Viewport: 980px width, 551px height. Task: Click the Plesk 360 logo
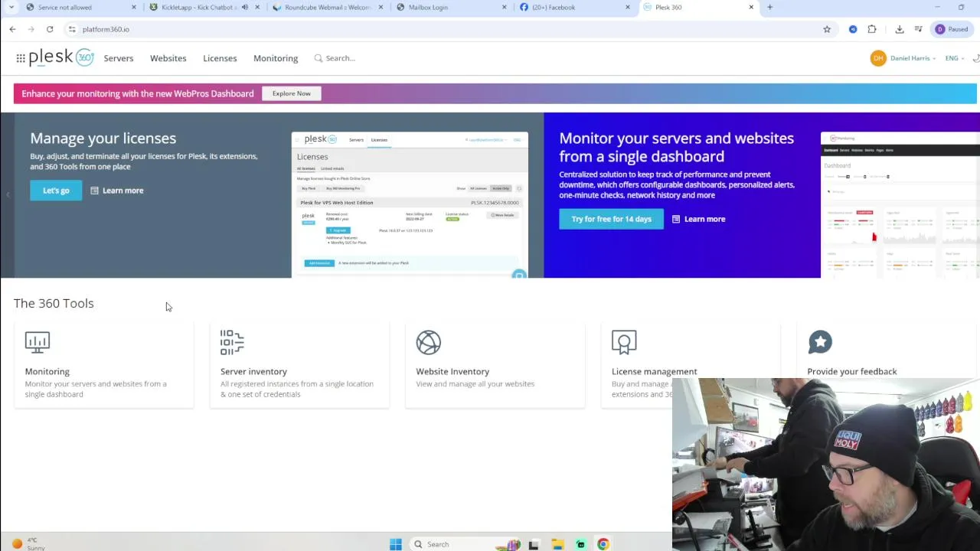[61, 57]
